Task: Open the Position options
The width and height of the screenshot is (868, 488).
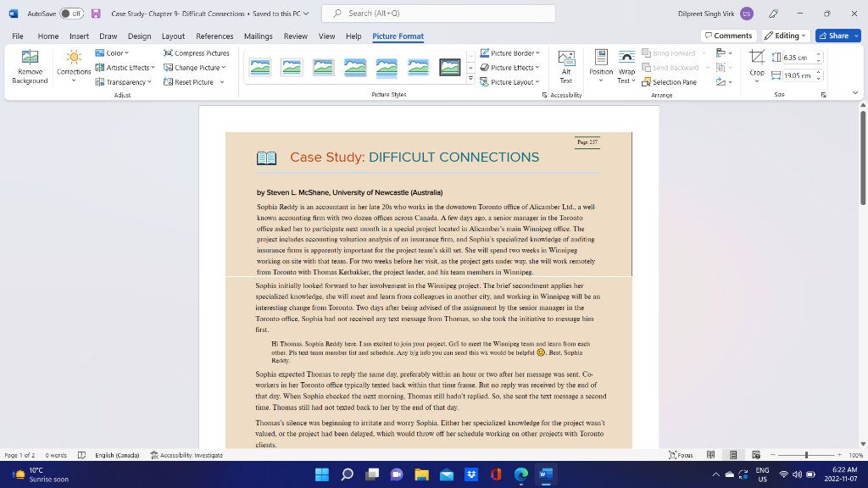Action: [601, 67]
